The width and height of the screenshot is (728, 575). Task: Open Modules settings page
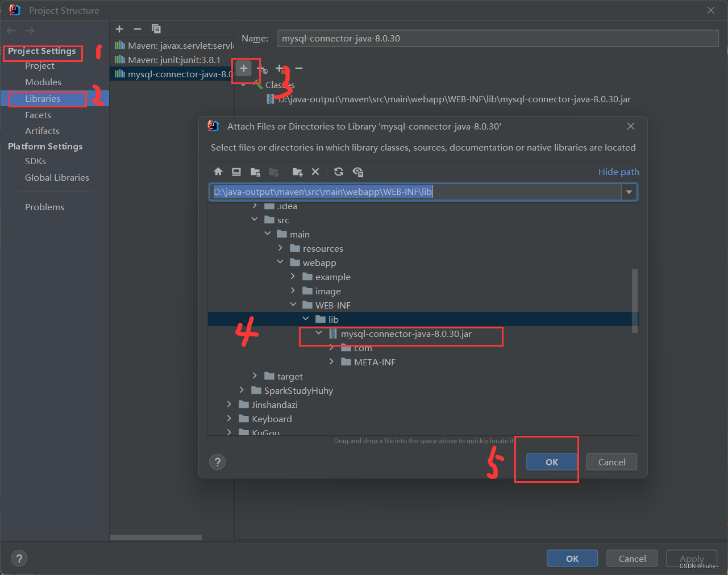[43, 82]
